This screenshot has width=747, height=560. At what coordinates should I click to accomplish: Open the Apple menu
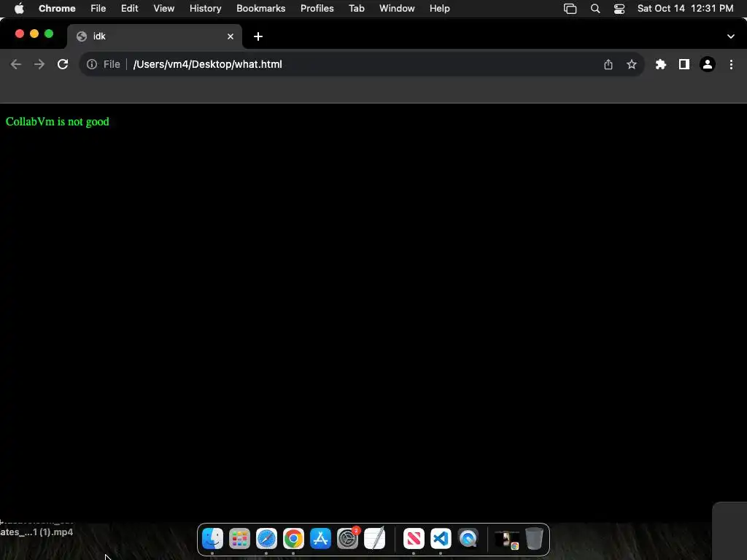[19, 8]
